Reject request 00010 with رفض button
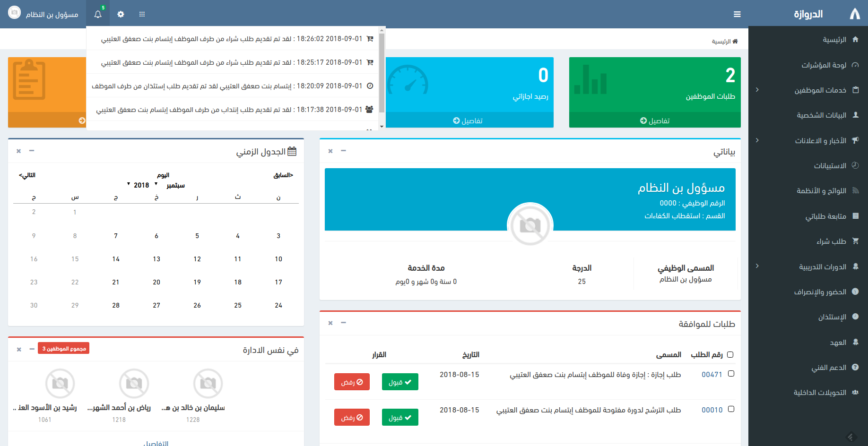The width and height of the screenshot is (868, 446). pos(352,417)
